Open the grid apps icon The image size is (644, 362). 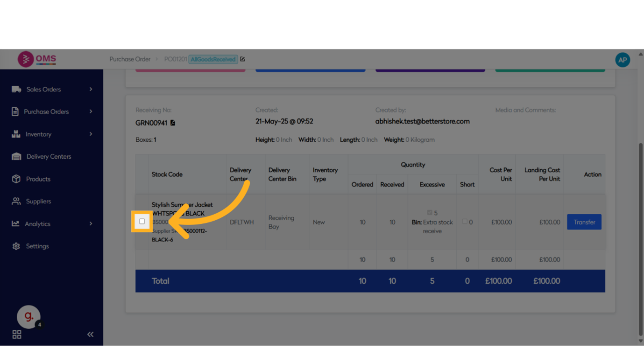(x=17, y=334)
